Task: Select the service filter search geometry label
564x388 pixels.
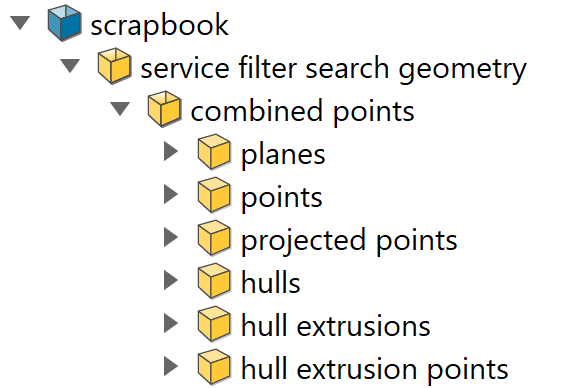Action: [x=333, y=68]
